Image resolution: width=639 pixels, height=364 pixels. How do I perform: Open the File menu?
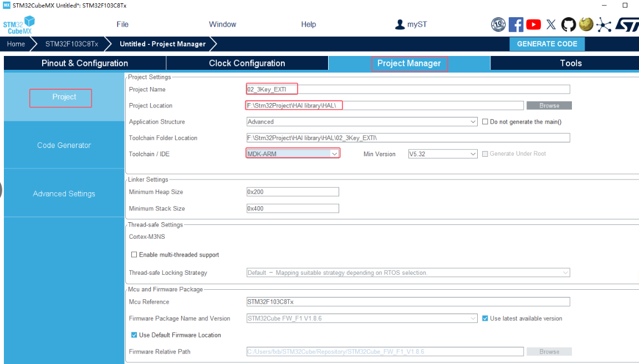(122, 24)
